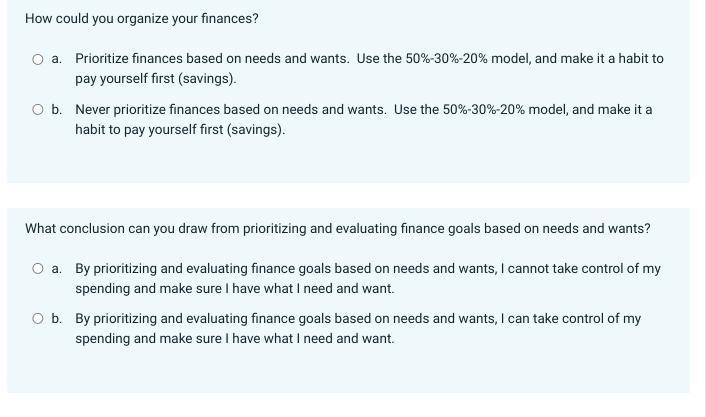Choose radio button for "I cannot take control" answer
706x417 pixels.
pyautogui.click(x=38, y=268)
